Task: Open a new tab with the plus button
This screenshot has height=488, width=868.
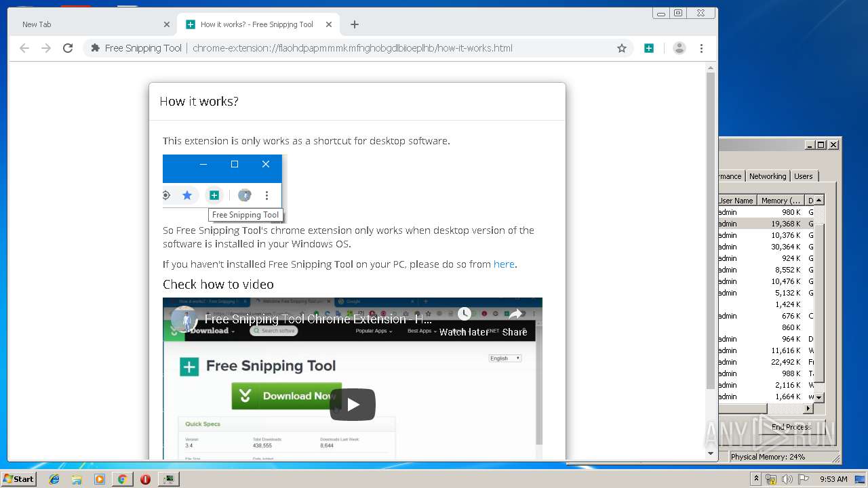Action: [x=355, y=24]
